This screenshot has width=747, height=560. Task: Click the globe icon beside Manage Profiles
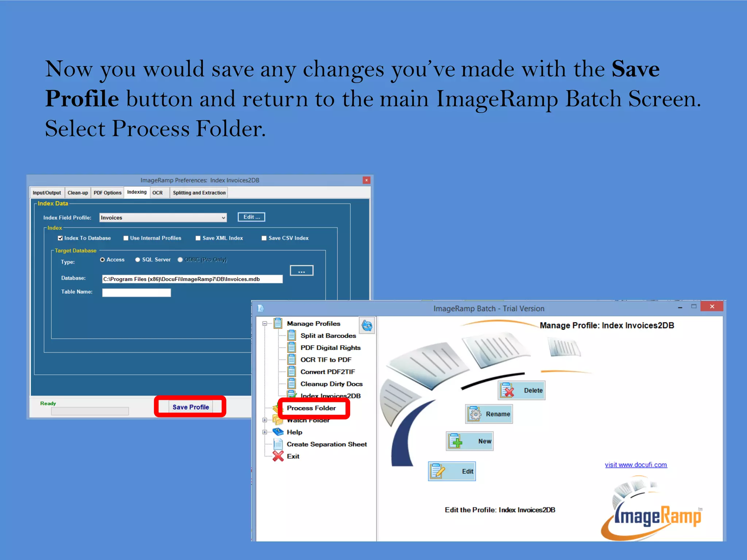click(x=367, y=325)
